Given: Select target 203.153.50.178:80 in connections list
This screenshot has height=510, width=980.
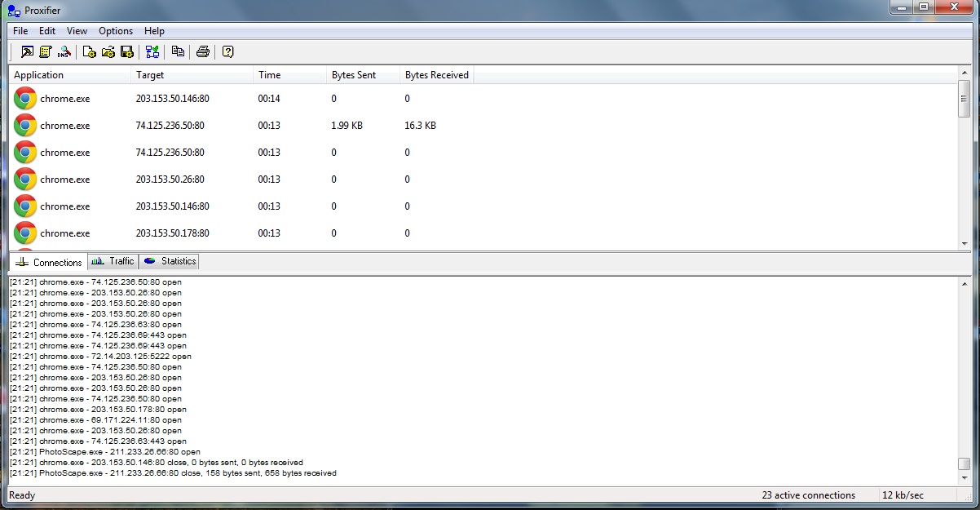Looking at the screenshot, I should pos(172,233).
